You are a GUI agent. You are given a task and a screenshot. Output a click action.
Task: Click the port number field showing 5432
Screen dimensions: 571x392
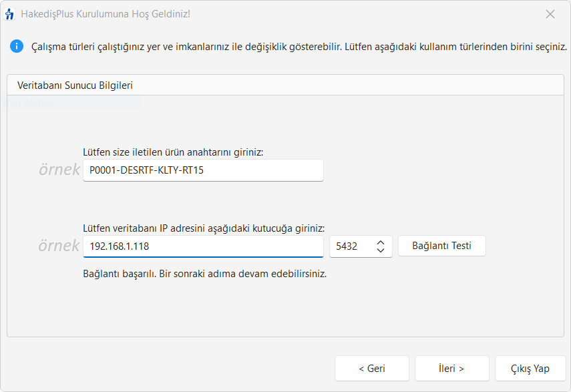(350, 246)
